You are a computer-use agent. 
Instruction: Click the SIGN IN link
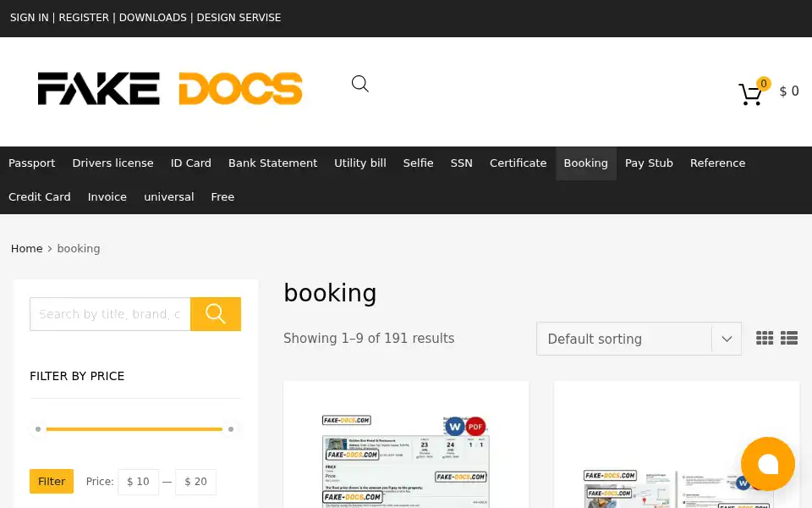30,18
